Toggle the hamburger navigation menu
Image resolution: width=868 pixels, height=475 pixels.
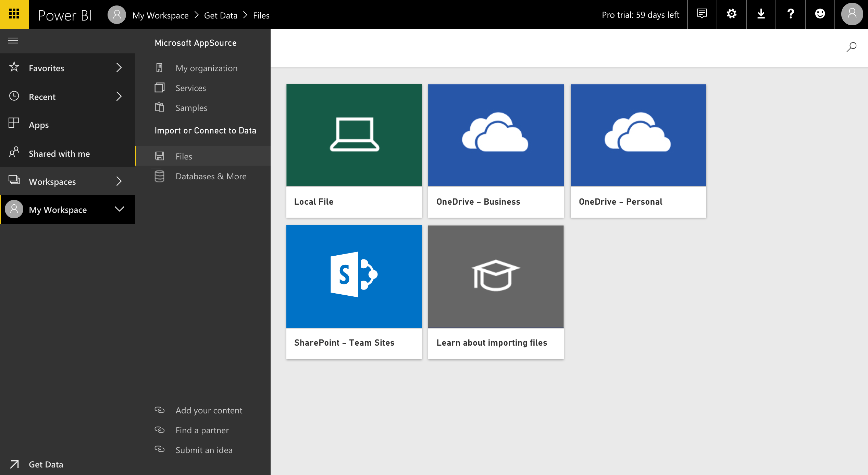[x=13, y=41]
